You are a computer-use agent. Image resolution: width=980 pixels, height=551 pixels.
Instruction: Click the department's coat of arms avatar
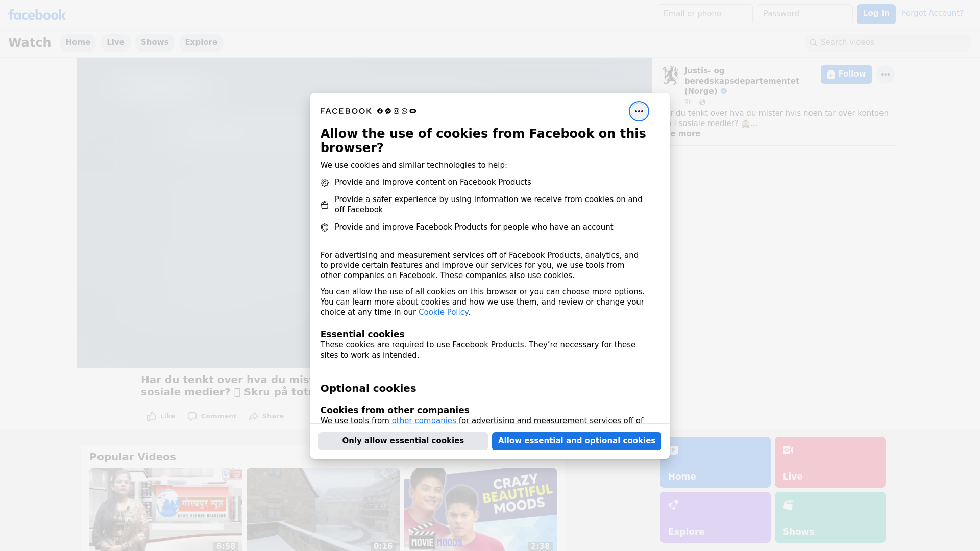pyautogui.click(x=670, y=76)
